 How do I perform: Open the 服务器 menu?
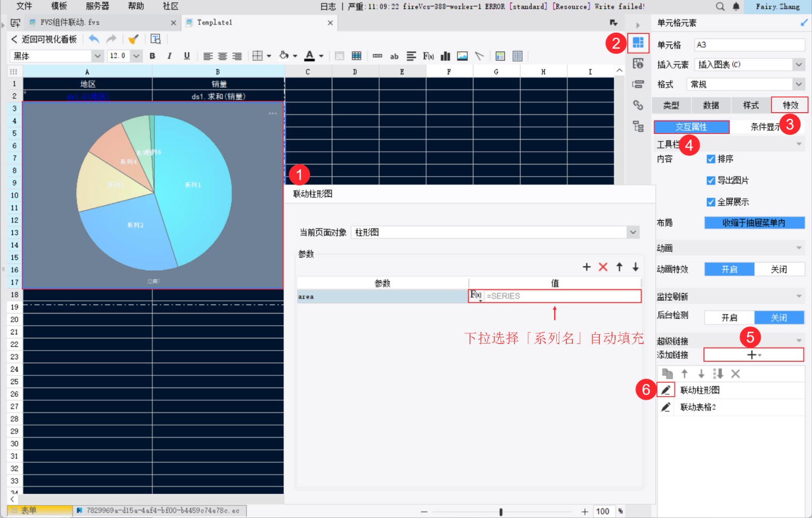click(97, 6)
